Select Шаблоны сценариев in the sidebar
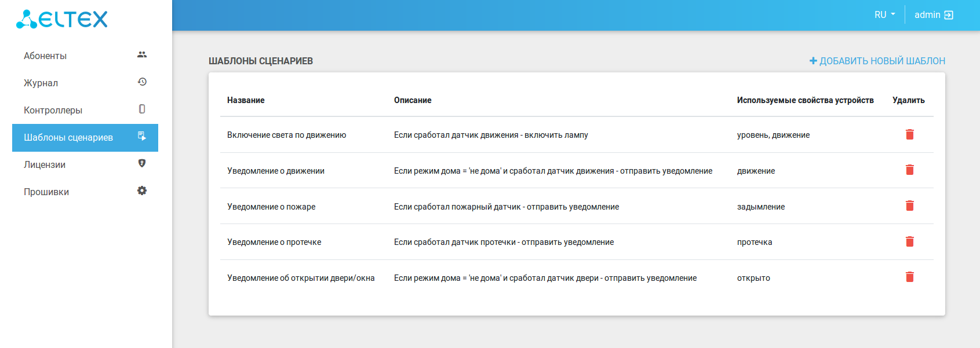Image resolution: width=980 pixels, height=348 pixels. tap(68, 137)
